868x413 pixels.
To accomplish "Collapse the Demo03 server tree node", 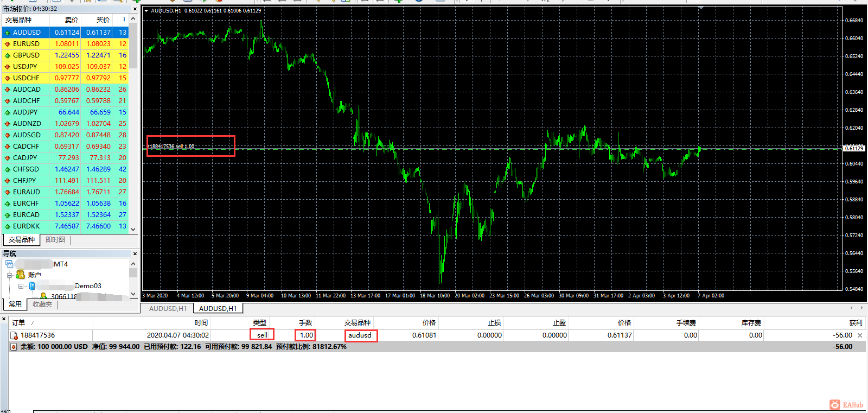I will [21, 286].
